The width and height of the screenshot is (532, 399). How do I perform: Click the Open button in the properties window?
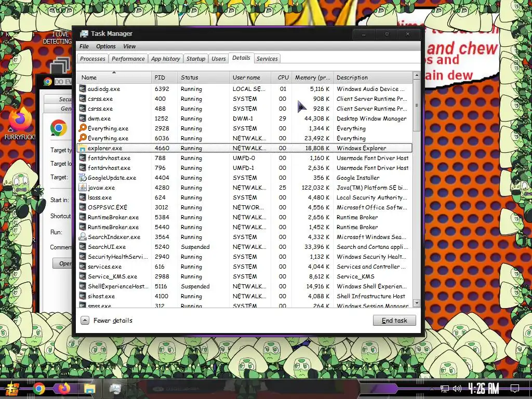[62, 263]
